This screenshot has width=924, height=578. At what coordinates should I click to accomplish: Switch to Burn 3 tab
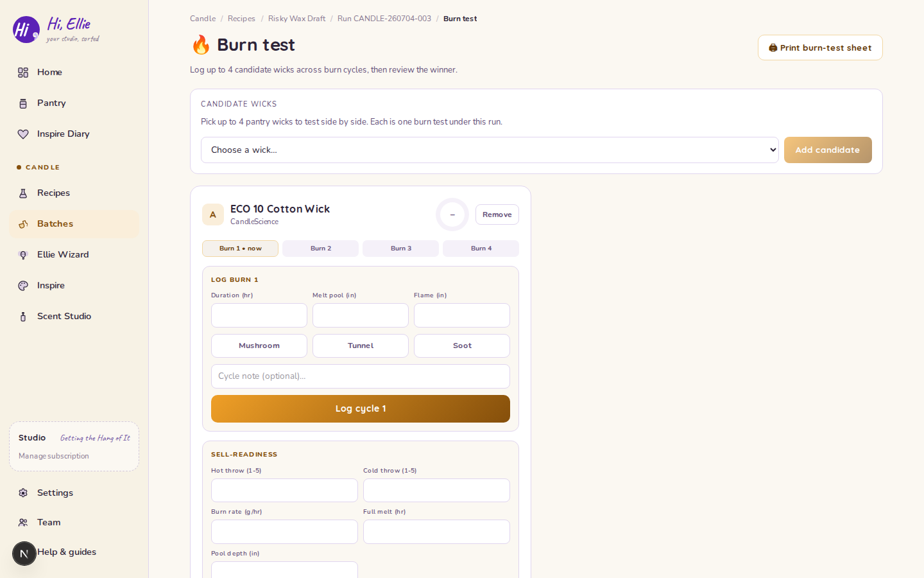click(400, 249)
